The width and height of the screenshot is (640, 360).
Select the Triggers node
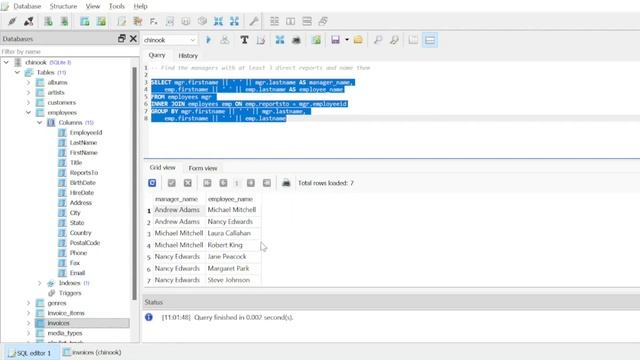(x=70, y=293)
